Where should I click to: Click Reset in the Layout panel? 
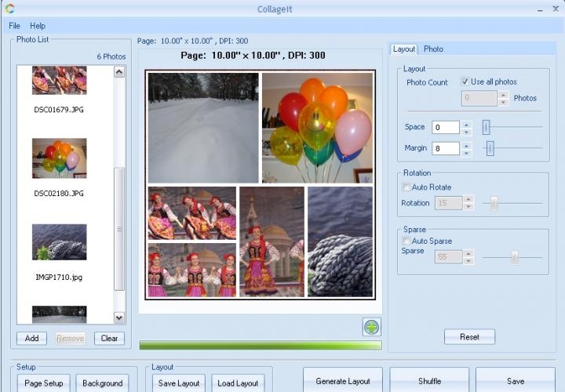coord(469,336)
